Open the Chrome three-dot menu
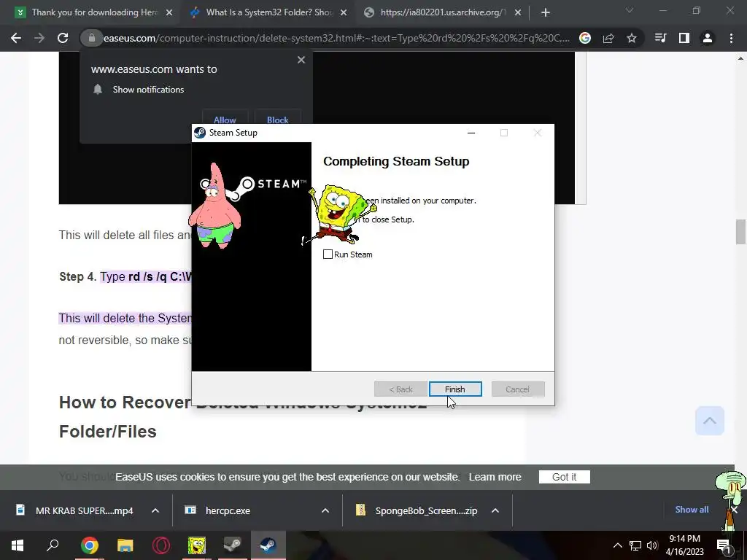Screen dimensions: 747x560 coord(731,38)
